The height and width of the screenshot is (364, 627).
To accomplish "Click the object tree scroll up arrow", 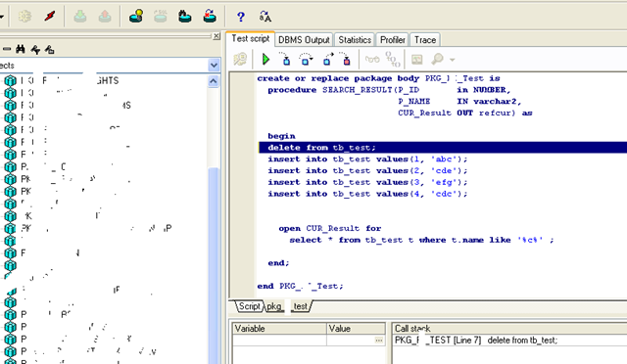I will (x=214, y=81).
